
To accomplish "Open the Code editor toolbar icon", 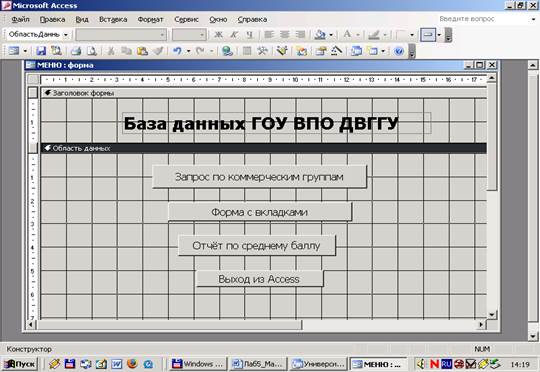I will pos(301,51).
